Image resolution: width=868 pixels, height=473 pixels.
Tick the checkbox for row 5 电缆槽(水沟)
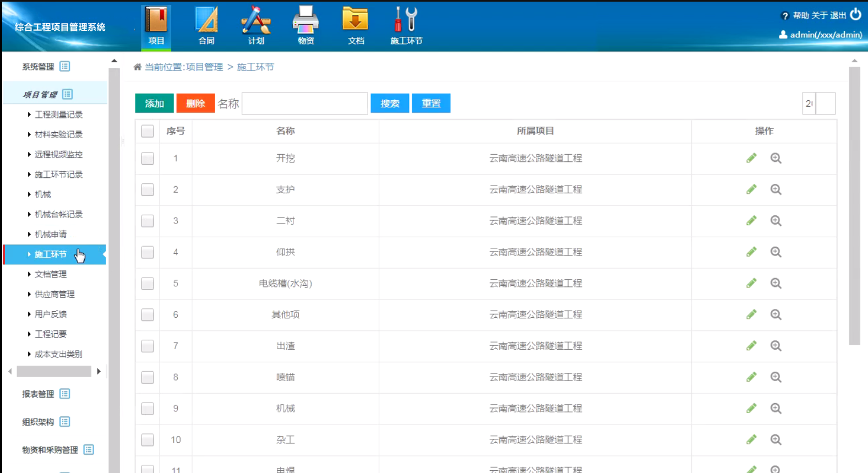coord(148,284)
